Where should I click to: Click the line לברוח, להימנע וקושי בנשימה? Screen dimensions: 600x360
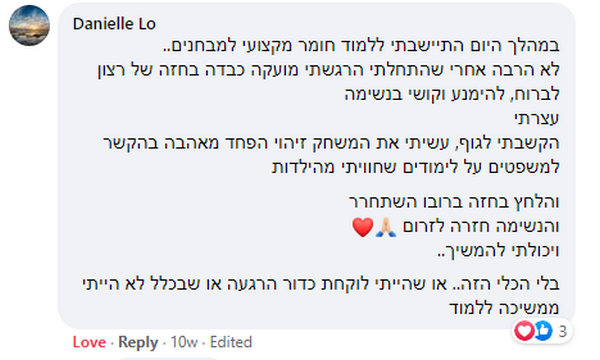(x=452, y=94)
